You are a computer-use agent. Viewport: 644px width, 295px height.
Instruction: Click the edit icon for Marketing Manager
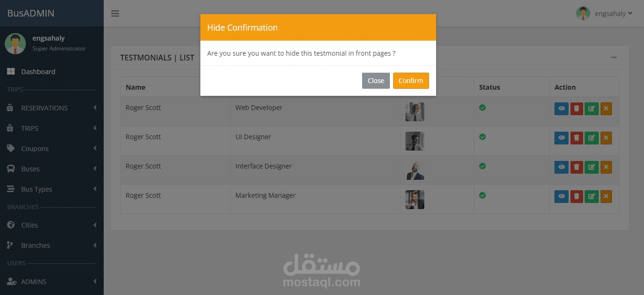(x=592, y=197)
